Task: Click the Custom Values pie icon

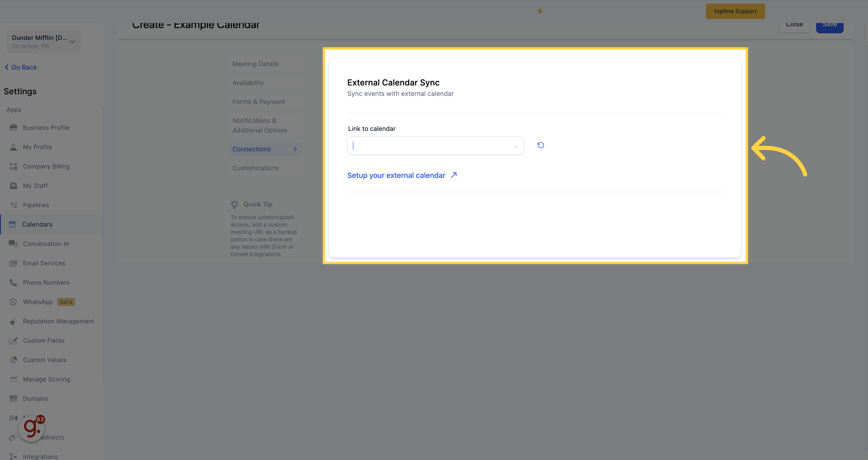Action: 13,360
